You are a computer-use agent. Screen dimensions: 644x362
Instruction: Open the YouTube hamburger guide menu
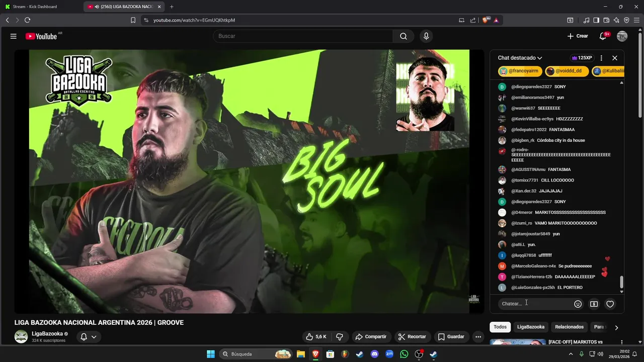coord(14,36)
